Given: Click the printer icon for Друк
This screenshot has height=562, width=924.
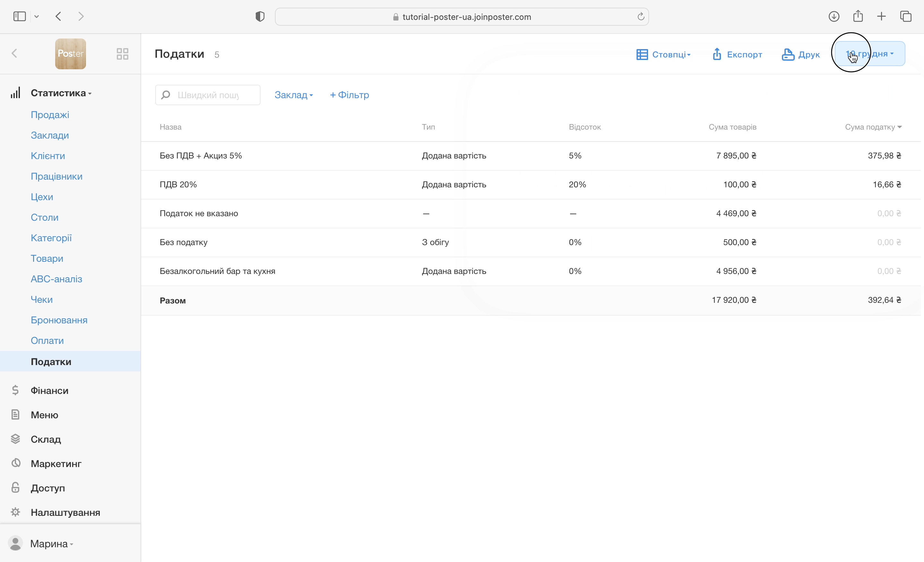Looking at the screenshot, I should pyautogui.click(x=788, y=54).
